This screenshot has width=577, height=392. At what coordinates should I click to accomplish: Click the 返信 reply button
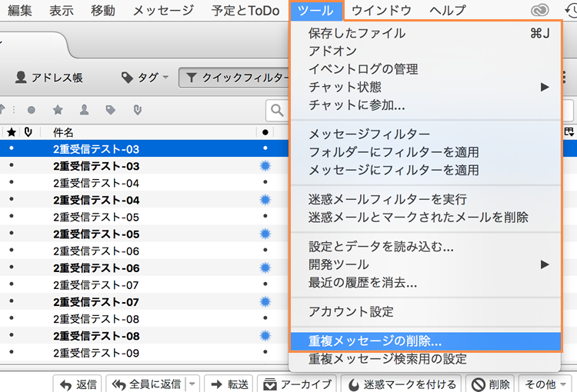click(x=78, y=384)
